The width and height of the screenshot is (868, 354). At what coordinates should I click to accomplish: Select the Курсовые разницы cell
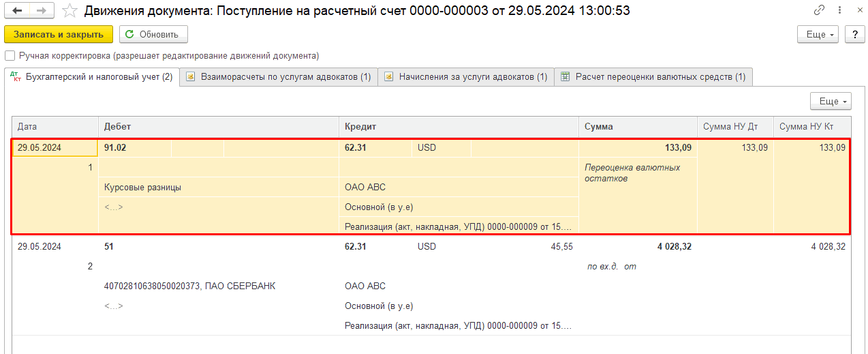point(143,188)
